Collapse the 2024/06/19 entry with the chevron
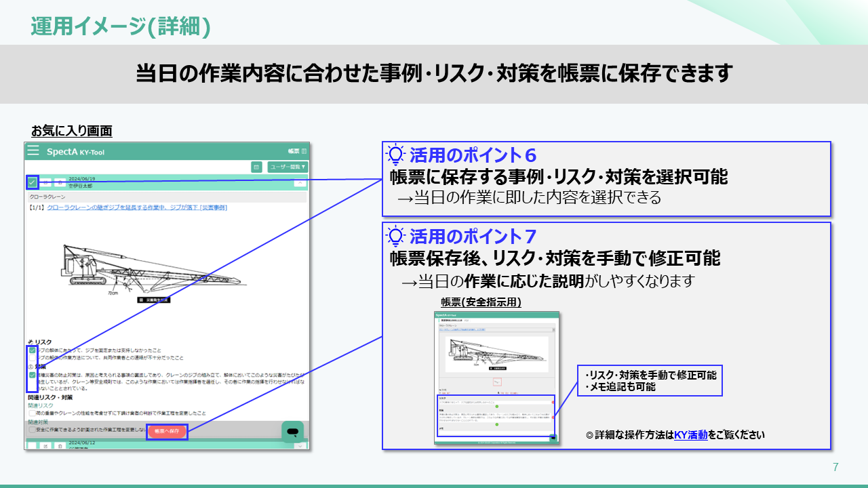This screenshot has width=868, height=488. pos(300,182)
